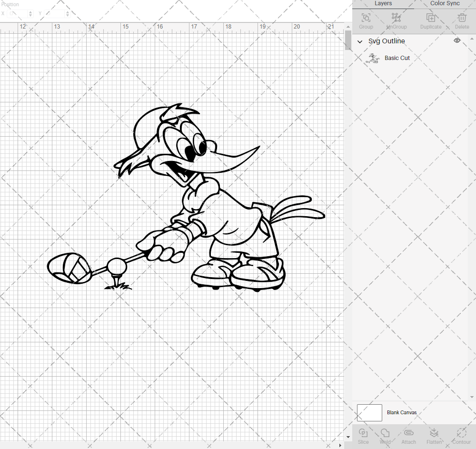The width and height of the screenshot is (476, 449).
Task: Open the Layers tab
Action: (x=383, y=3)
